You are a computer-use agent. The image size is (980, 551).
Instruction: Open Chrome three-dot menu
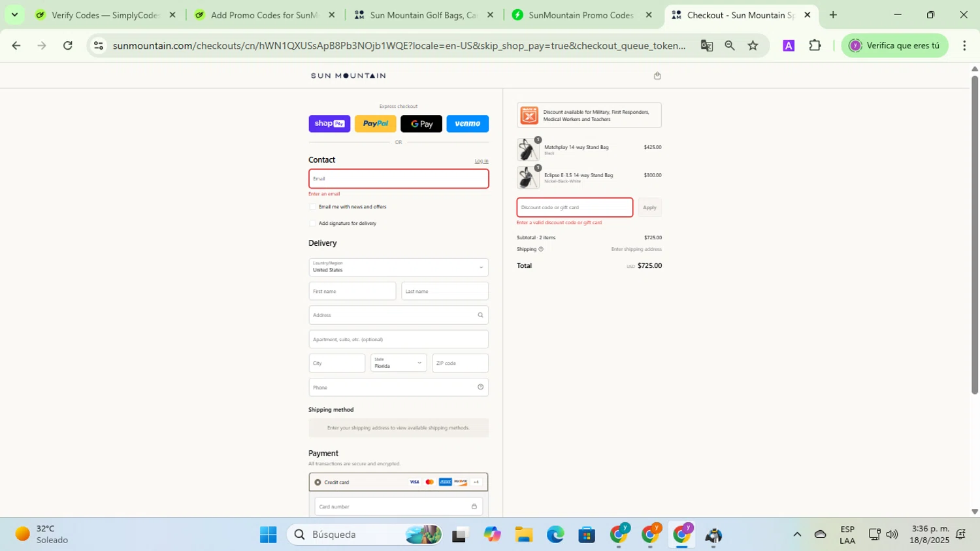[x=964, y=45]
